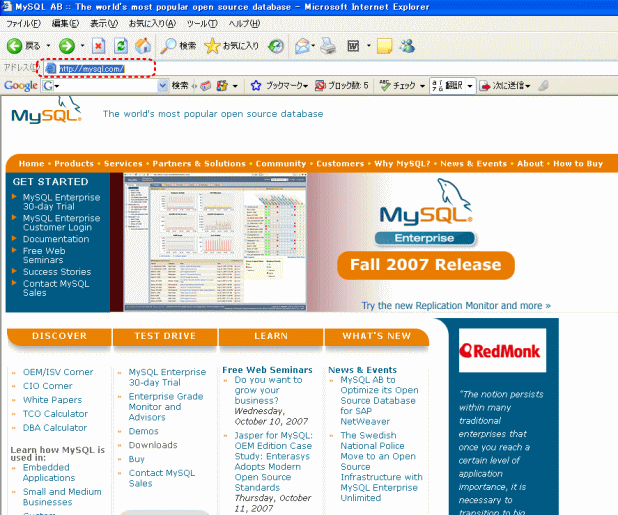
Task: Open the Favorites (お気に入り) menu
Action: 152,24
